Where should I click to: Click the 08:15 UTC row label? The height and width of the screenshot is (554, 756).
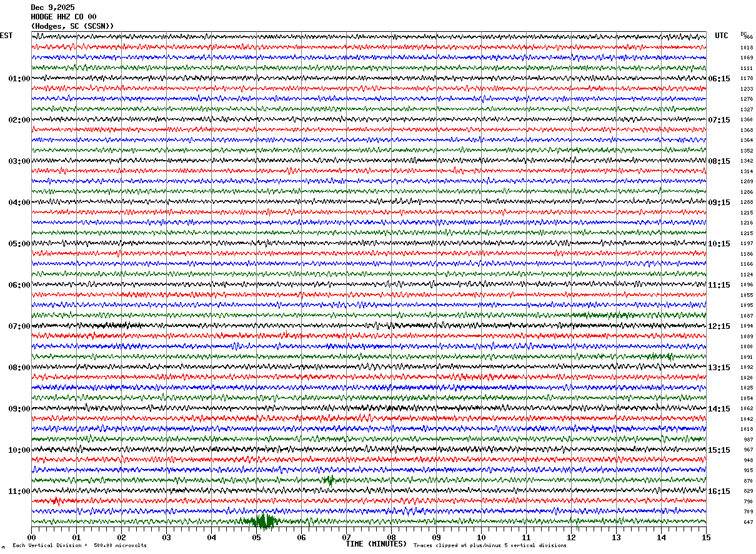click(x=719, y=161)
